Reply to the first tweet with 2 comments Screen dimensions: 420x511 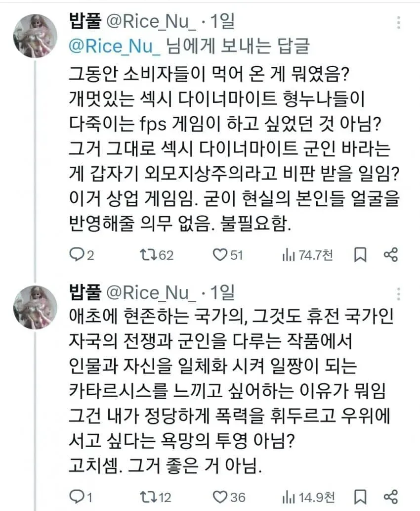click(x=82, y=255)
